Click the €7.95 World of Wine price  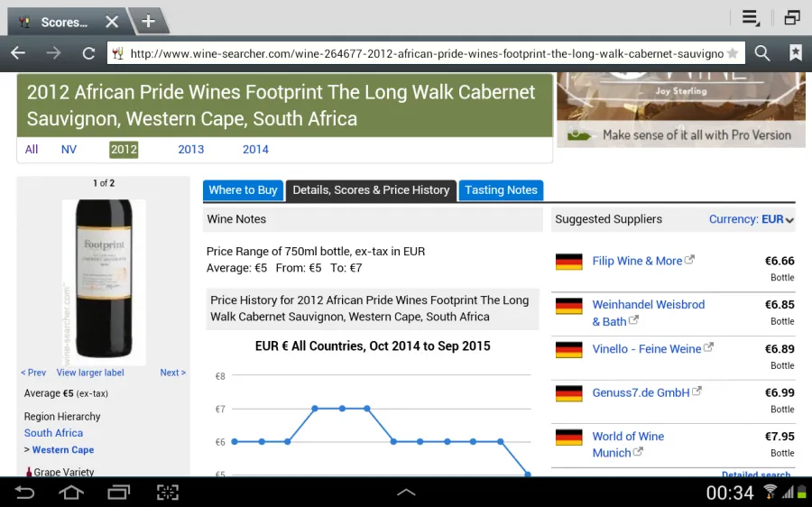[x=780, y=437]
